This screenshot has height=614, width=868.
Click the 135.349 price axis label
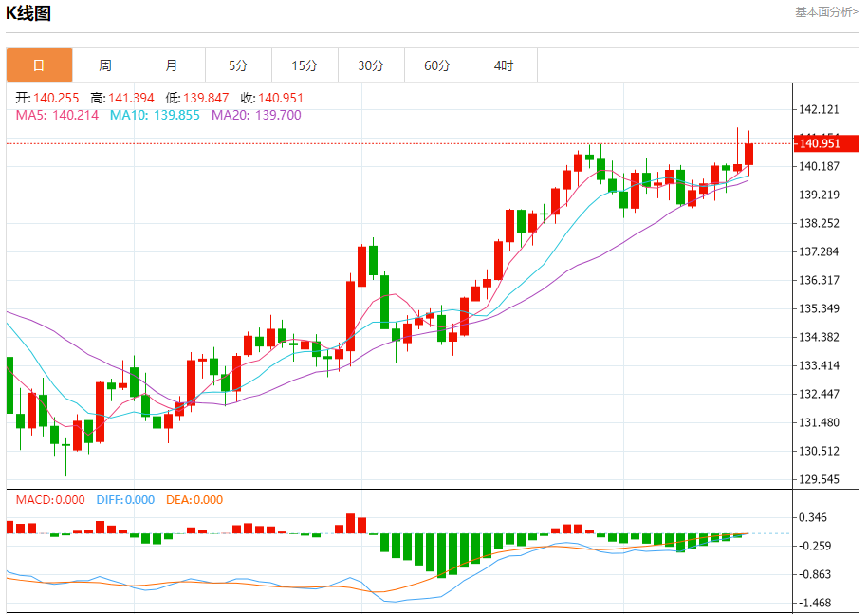point(819,308)
